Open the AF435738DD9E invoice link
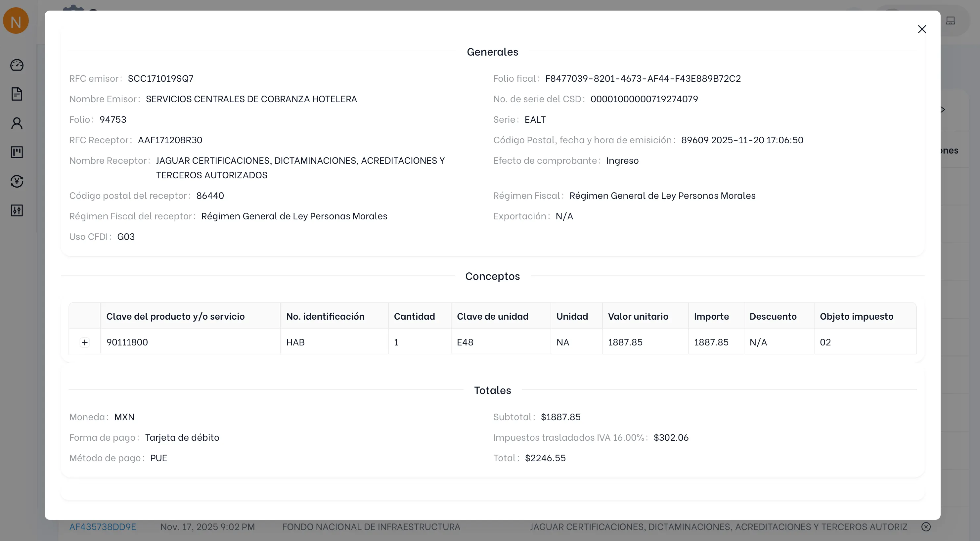980x541 pixels. (103, 527)
